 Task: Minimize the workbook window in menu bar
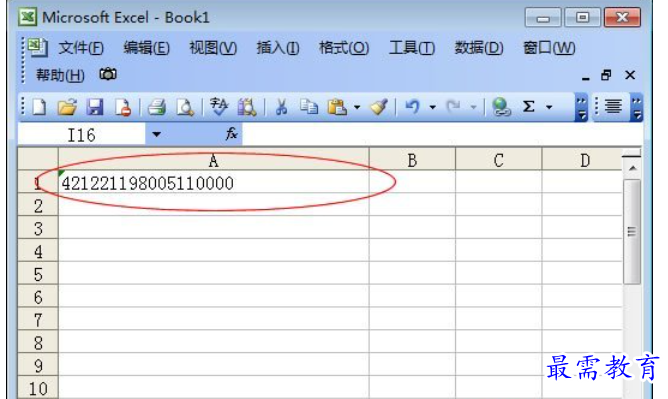click(x=586, y=77)
